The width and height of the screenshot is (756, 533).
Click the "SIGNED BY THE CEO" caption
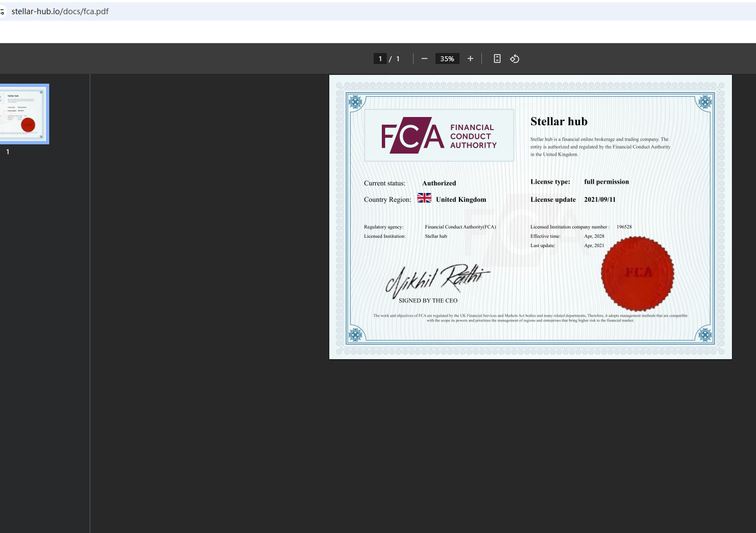tap(428, 301)
